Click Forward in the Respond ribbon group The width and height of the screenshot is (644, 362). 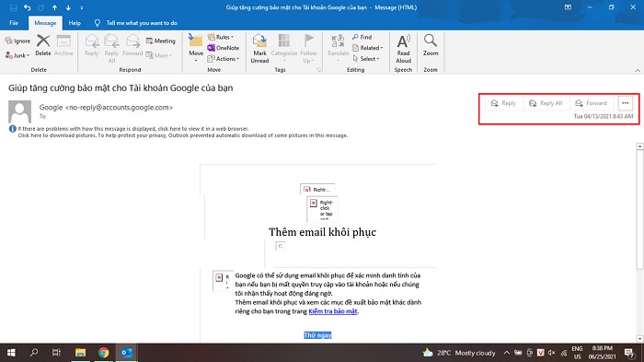pyautogui.click(x=132, y=45)
